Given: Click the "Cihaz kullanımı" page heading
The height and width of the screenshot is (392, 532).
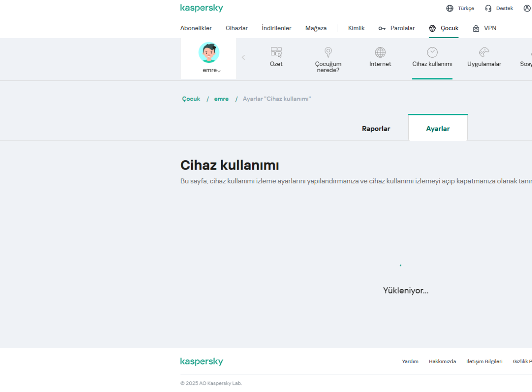Looking at the screenshot, I should pyautogui.click(x=230, y=165).
